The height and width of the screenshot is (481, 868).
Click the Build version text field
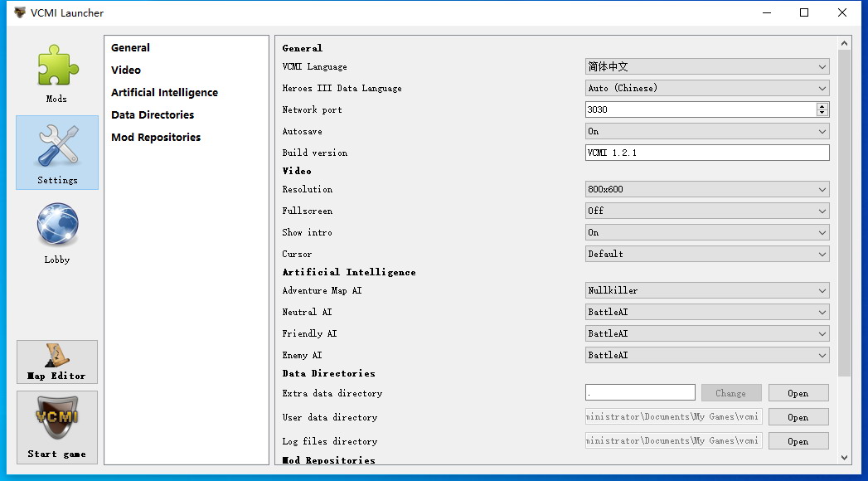point(707,153)
